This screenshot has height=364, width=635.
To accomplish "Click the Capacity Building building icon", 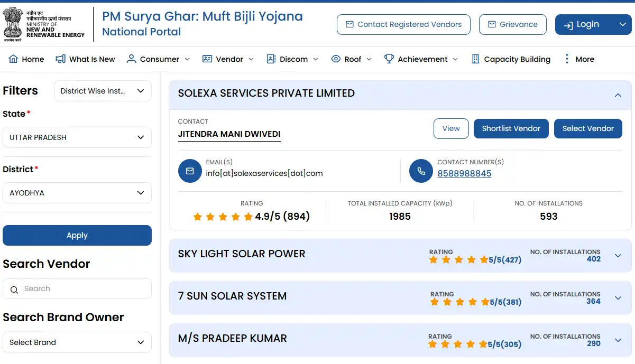I will (x=475, y=59).
